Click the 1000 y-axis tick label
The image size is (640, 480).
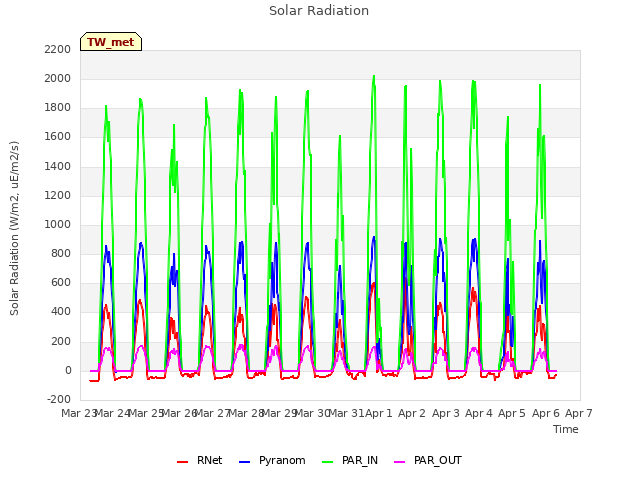tap(58, 224)
